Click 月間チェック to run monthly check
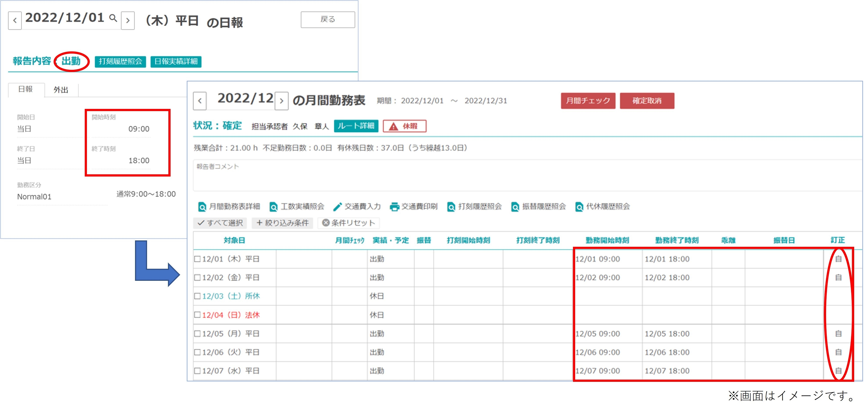The image size is (868, 411). pyautogui.click(x=588, y=100)
